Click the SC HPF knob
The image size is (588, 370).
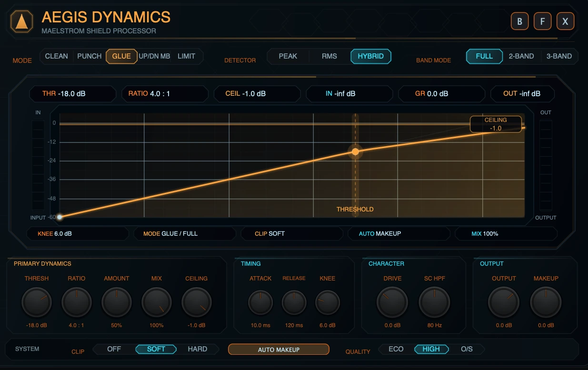[x=434, y=302]
